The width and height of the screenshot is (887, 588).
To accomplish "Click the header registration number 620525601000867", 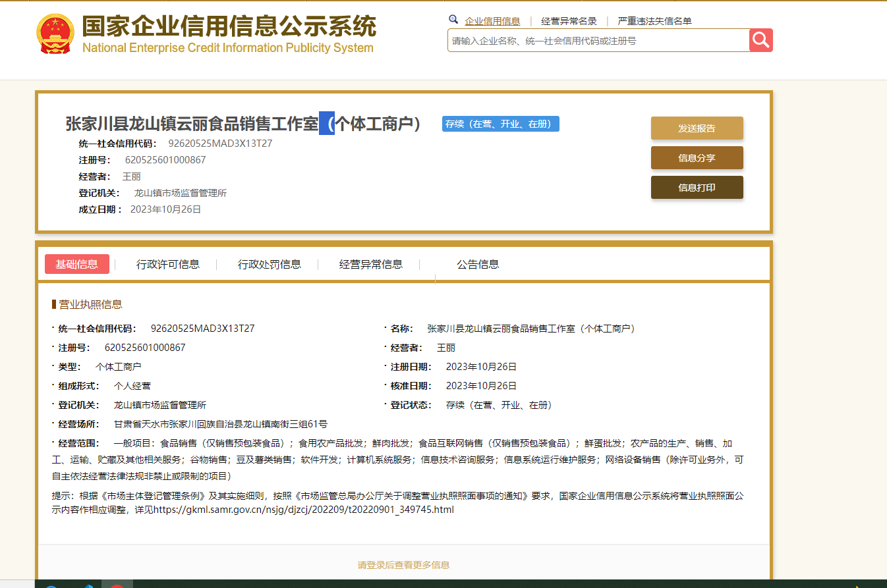I will pos(165,159).
